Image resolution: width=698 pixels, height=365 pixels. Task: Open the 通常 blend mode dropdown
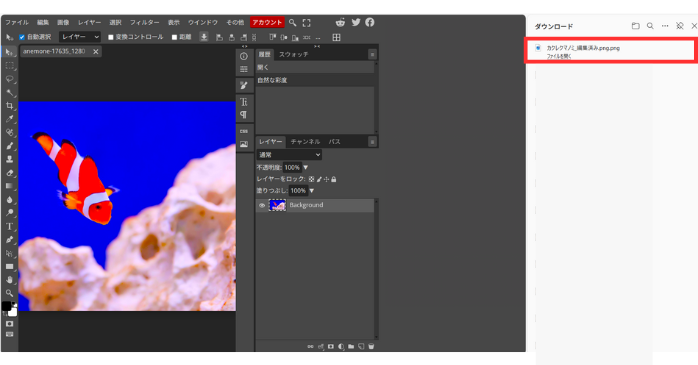289,154
